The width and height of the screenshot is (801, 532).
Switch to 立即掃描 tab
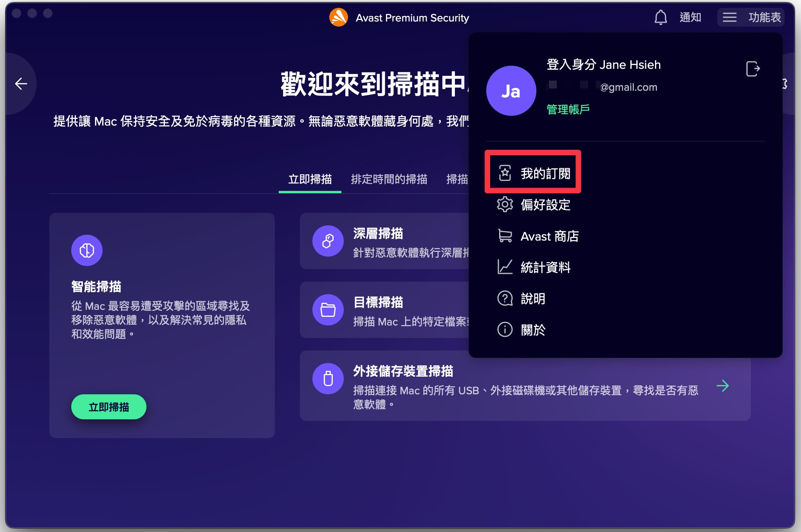pos(310,179)
